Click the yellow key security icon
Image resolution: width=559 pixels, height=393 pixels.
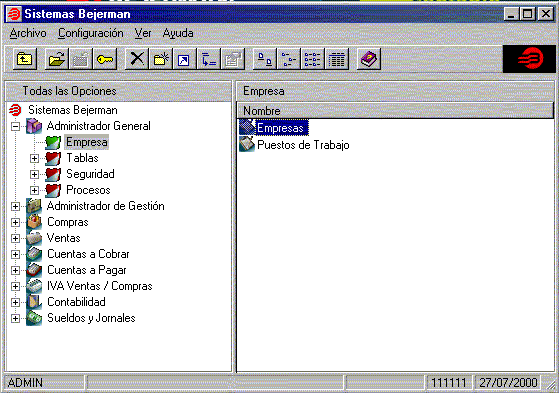(105, 59)
